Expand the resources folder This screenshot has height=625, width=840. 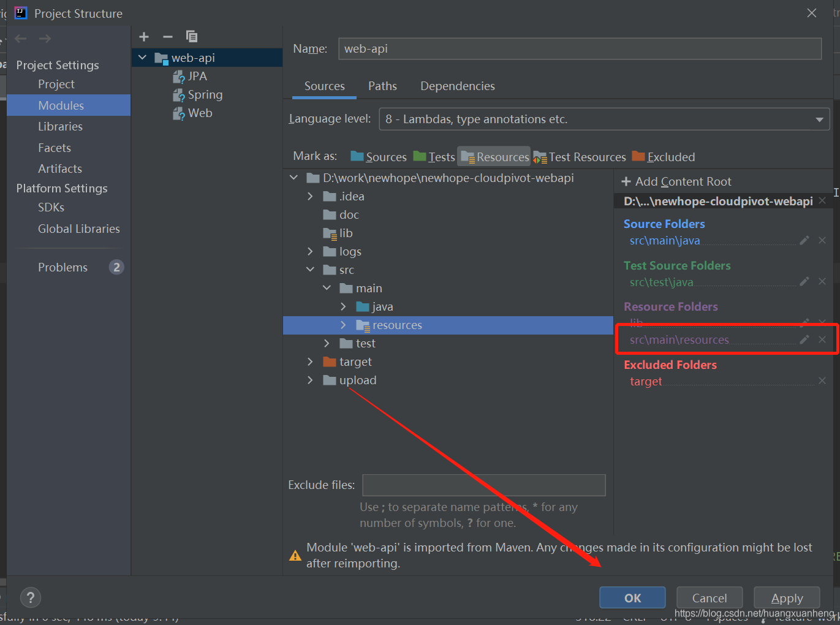343,325
